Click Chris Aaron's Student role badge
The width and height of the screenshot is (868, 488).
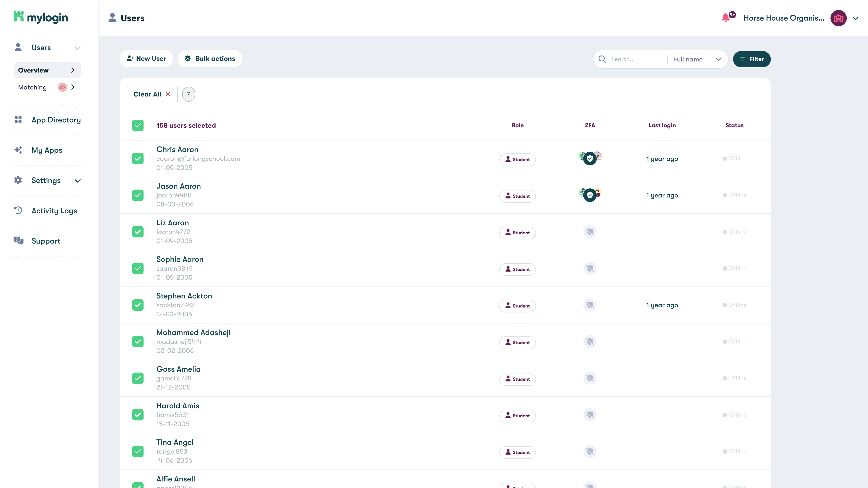[x=517, y=159]
